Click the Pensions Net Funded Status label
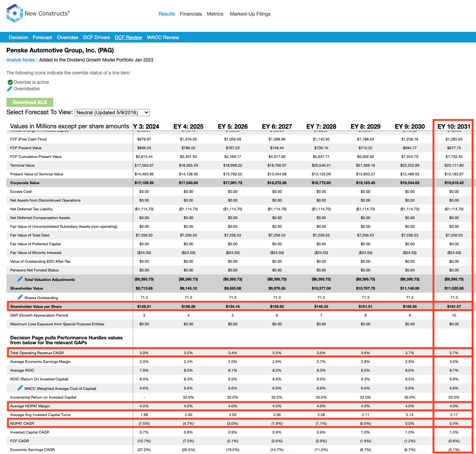This screenshot has width=476, height=454. tap(35, 270)
